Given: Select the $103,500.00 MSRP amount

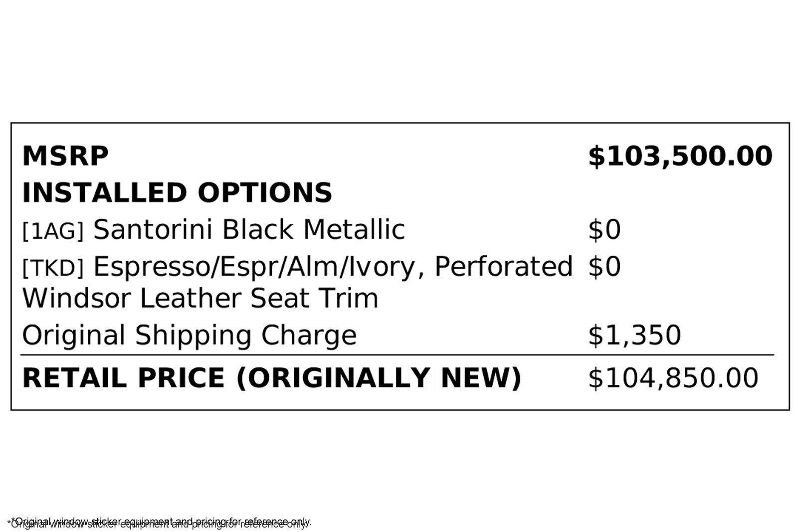Looking at the screenshot, I should click(680, 156).
